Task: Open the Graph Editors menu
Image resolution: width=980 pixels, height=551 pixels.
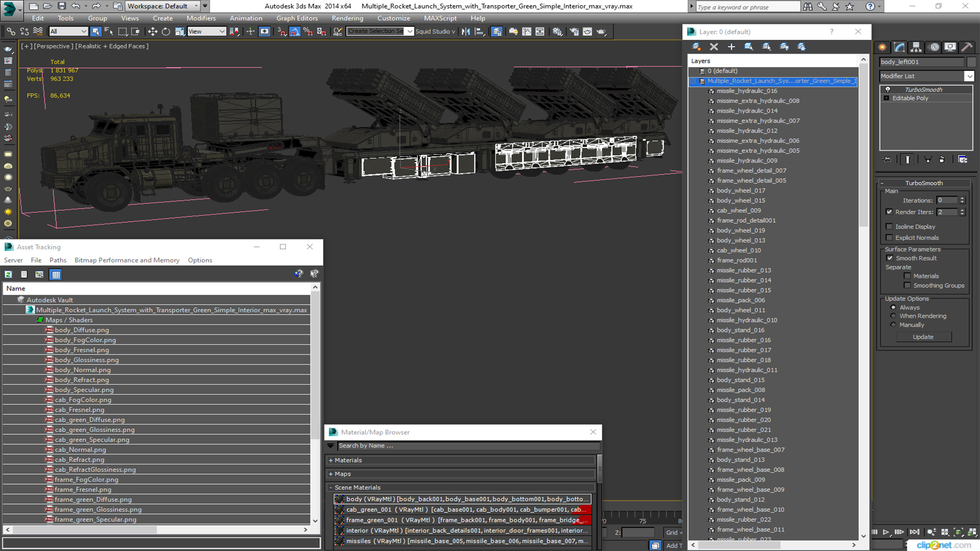Action: point(297,18)
